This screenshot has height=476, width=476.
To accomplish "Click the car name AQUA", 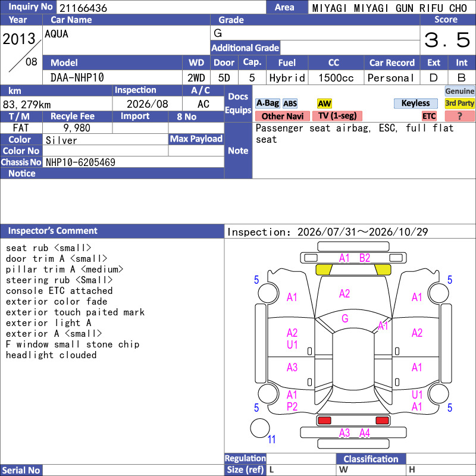I will [x=57, y=34].
